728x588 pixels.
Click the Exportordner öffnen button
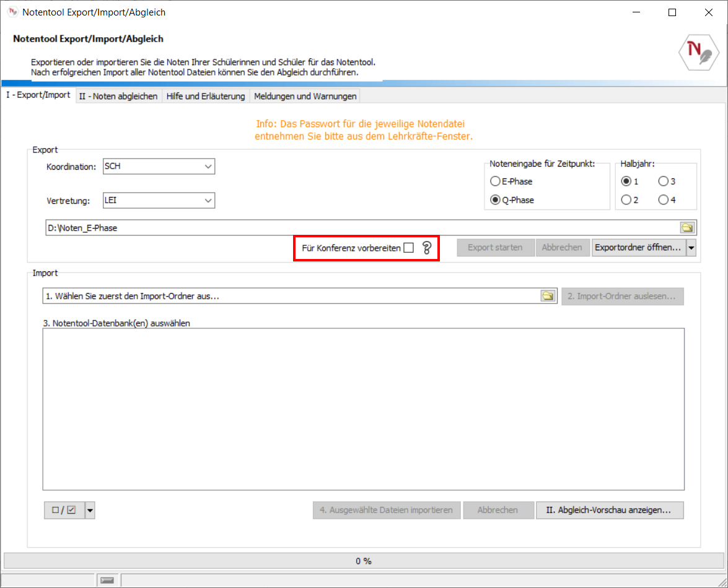coord(638,248)
